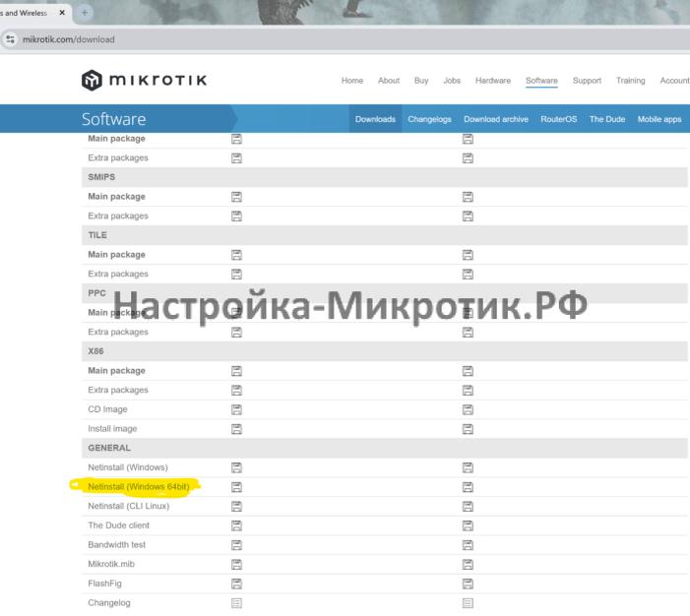
Task: Download Mikrotik.mib, second-column disk icon
Action: (468, 565)
